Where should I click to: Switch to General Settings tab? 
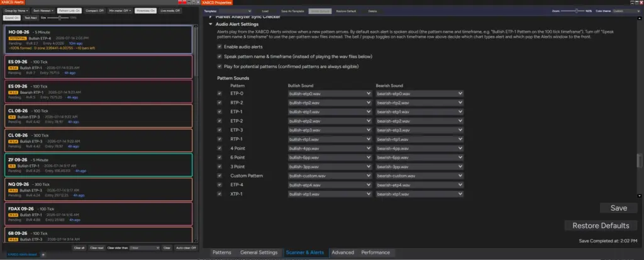point(258,252)
